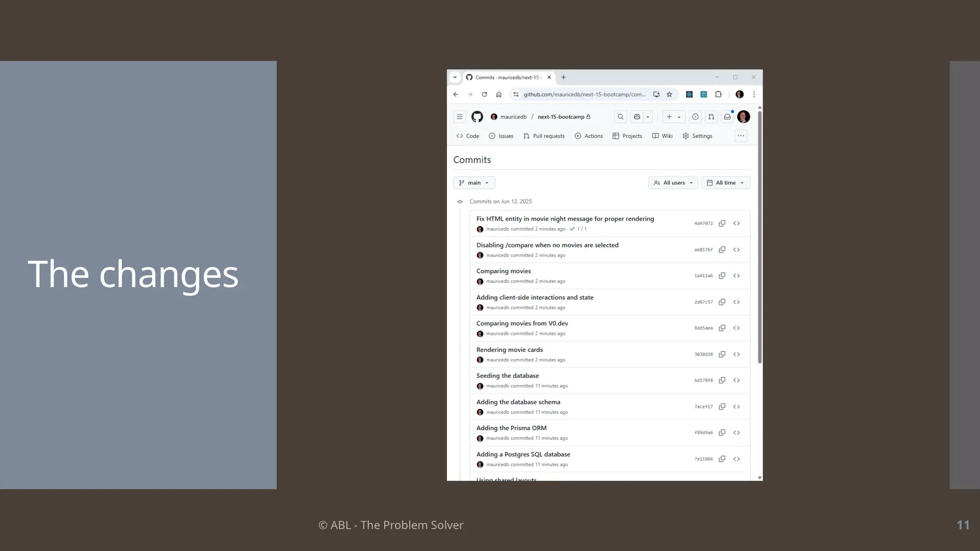Open the Seeding the database commit
Screen dimensions: 980x551
(x=507, y=376)
